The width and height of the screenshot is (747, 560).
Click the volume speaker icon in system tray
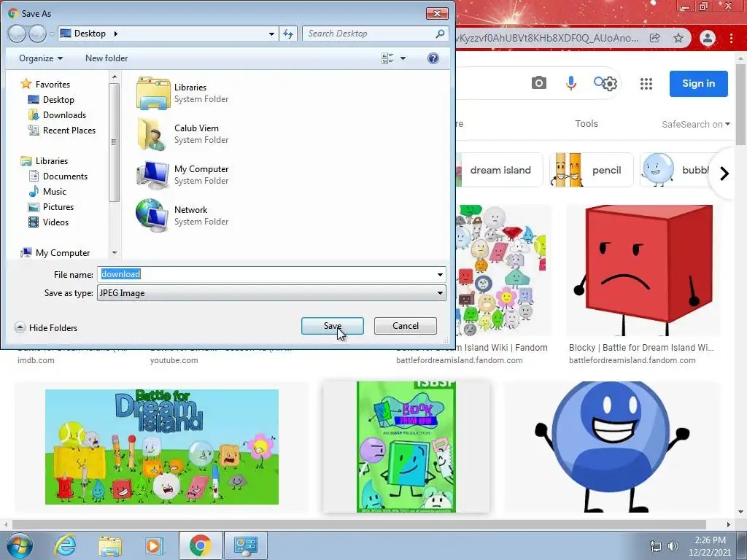[x=673, y=546]
